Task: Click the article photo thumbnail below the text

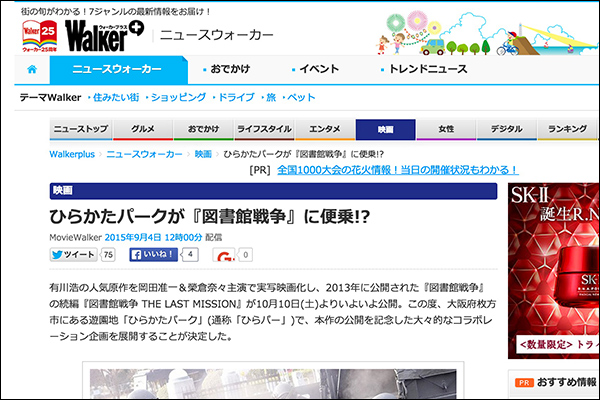Action: tap(273, 384)
